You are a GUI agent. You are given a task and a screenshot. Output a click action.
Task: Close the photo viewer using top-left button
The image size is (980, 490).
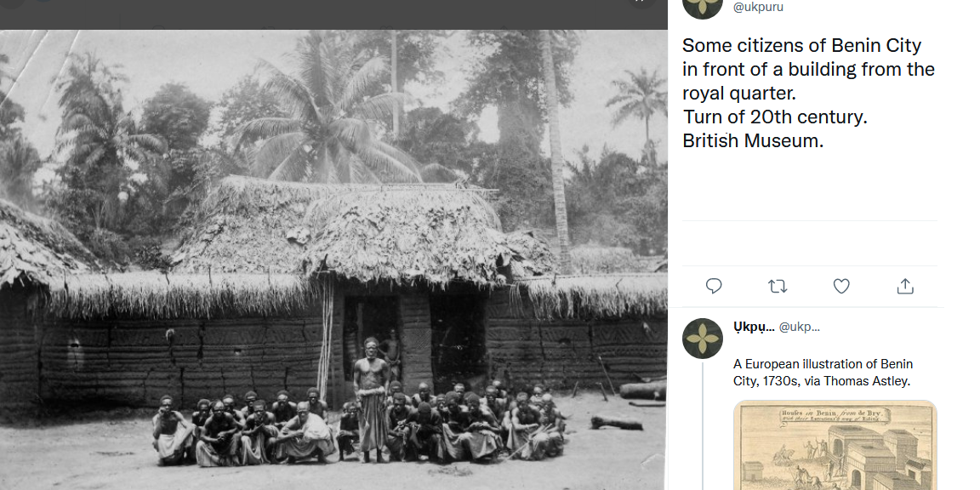click(x=12, y=3)
